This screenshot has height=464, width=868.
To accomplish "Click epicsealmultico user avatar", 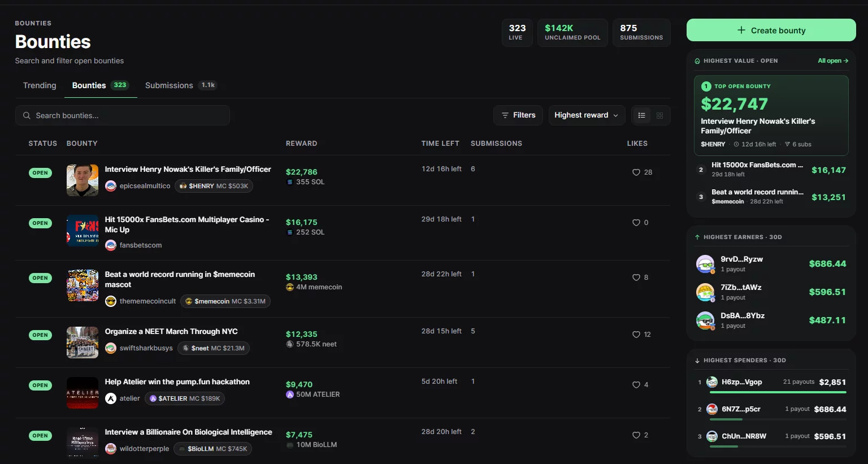I will coord(111,186).
